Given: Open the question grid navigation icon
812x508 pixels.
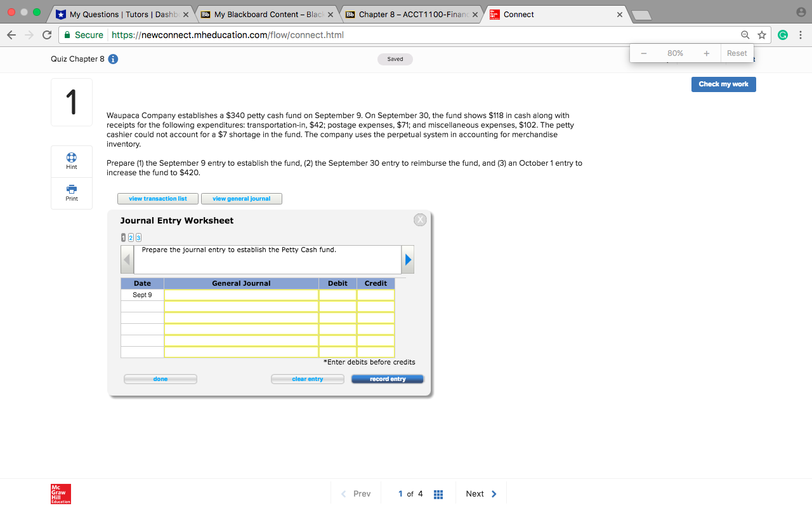Looking at the screenshot, I should point(438,493).
